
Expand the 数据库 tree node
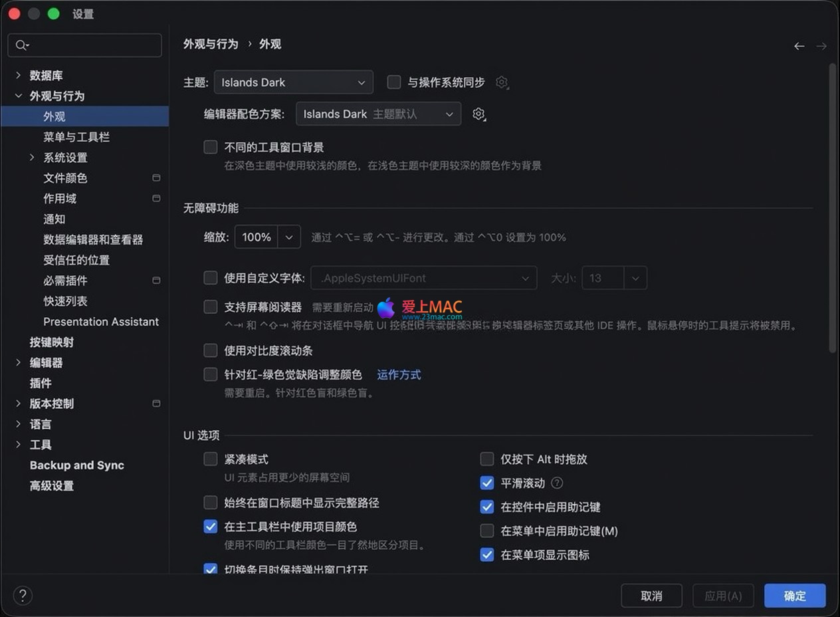coord(19,76)
